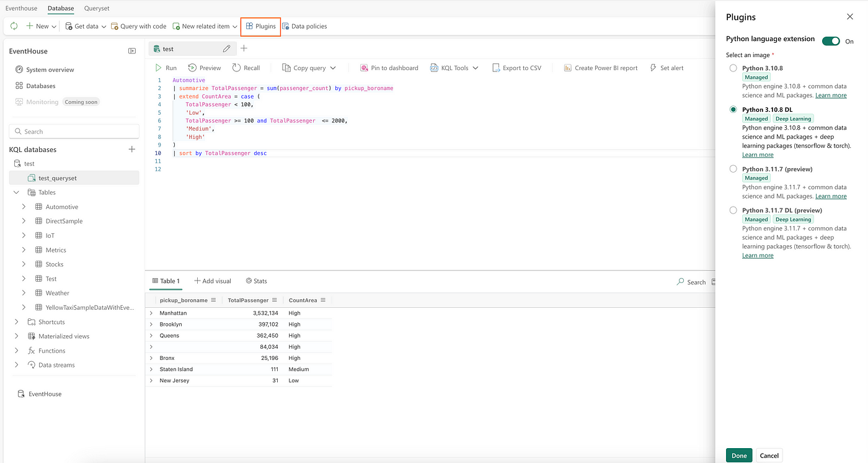This screenshot has height=463, width=868.
Task: Open System overview in the sidebar
Action: click(x=45, y=70)
